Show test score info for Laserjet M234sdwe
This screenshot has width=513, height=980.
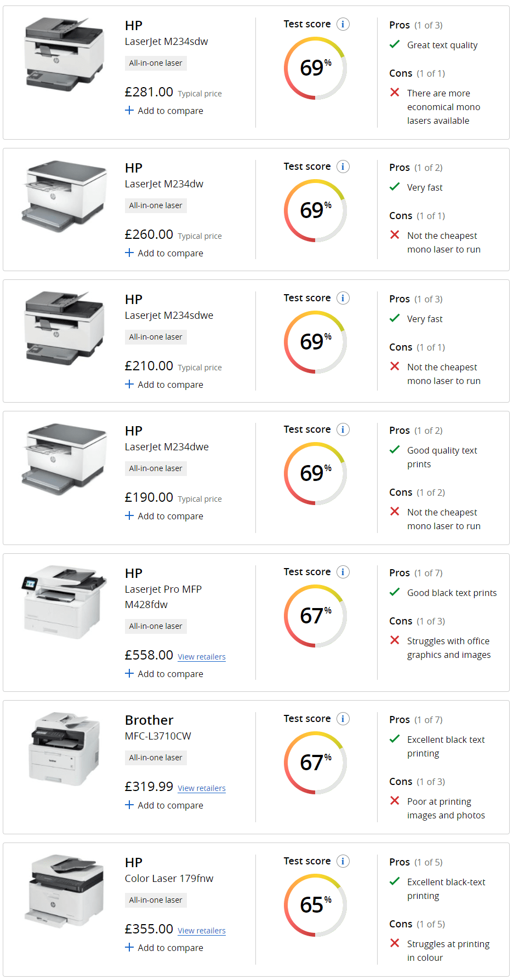343,298
